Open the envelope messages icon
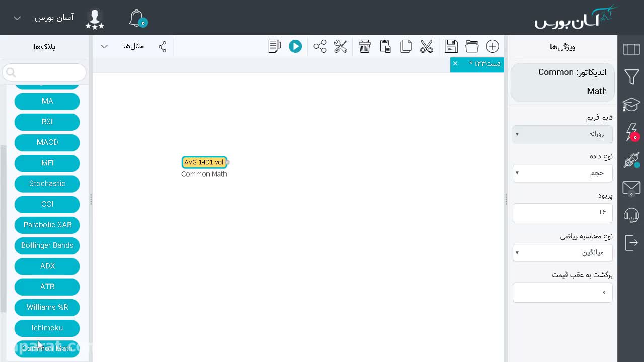This screenshot has width=644, height=362. click(x=631, y=189)
